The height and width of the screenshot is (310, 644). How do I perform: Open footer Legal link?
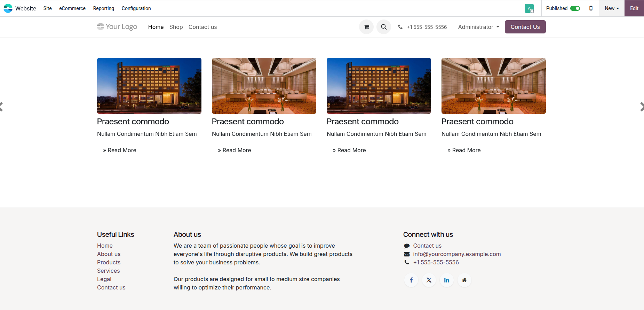point(104,279)
